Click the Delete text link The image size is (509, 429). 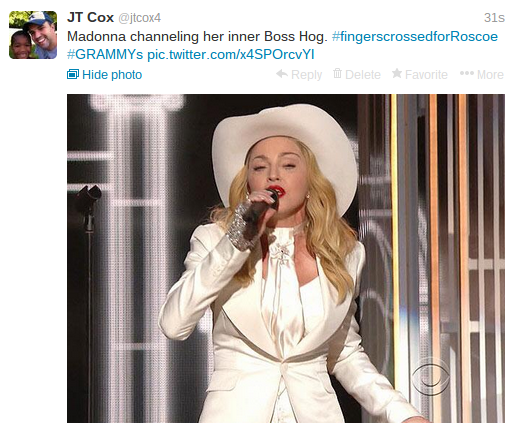(363, 75)
